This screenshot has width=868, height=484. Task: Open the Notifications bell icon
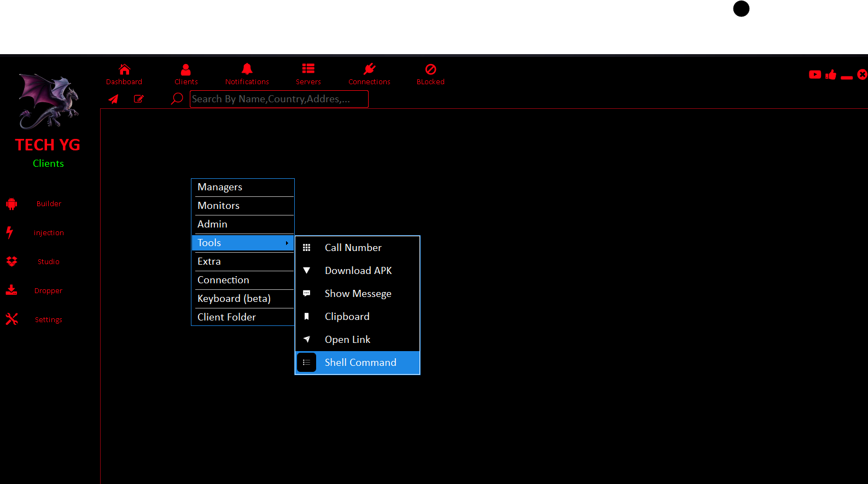[247, 69]
